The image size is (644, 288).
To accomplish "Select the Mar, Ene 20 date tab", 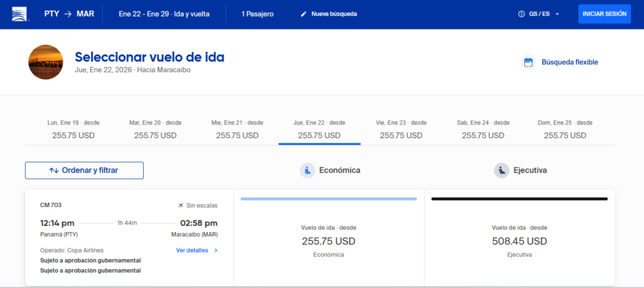I will click(x=155, y=130).
